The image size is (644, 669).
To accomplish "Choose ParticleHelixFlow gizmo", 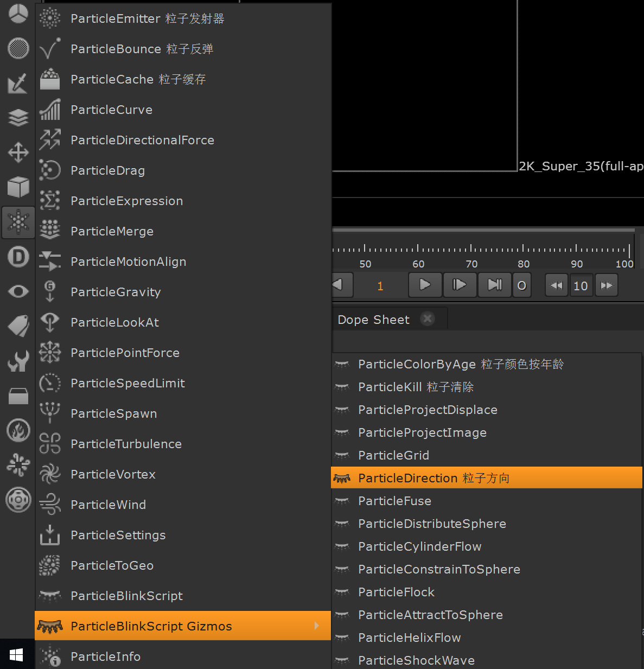I will tap(487, 638).
